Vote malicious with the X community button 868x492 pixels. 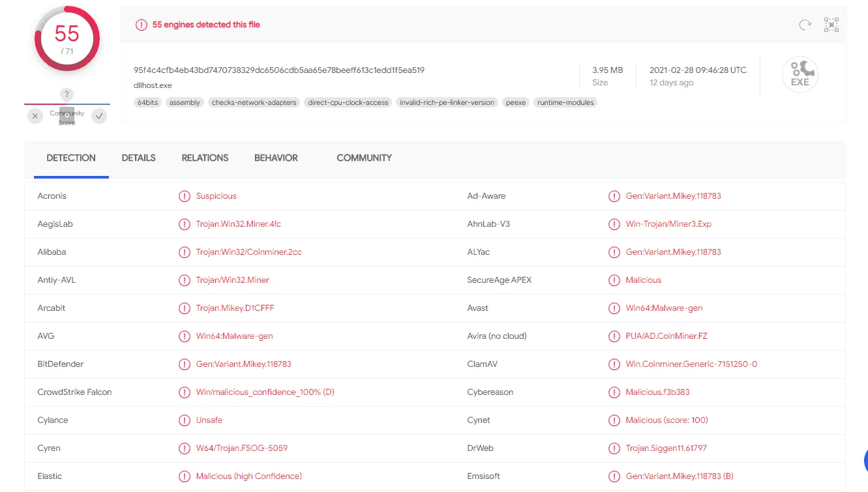coord(35,116)
